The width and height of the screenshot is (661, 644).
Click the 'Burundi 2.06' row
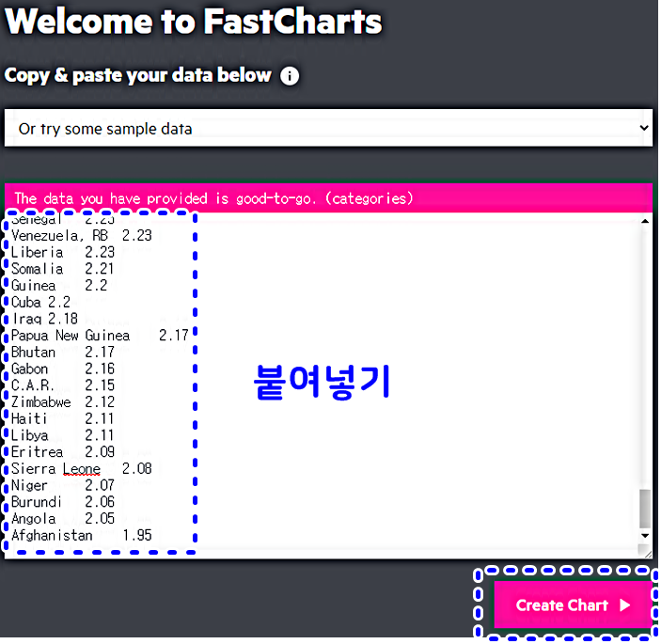click(x=63, y=502)
